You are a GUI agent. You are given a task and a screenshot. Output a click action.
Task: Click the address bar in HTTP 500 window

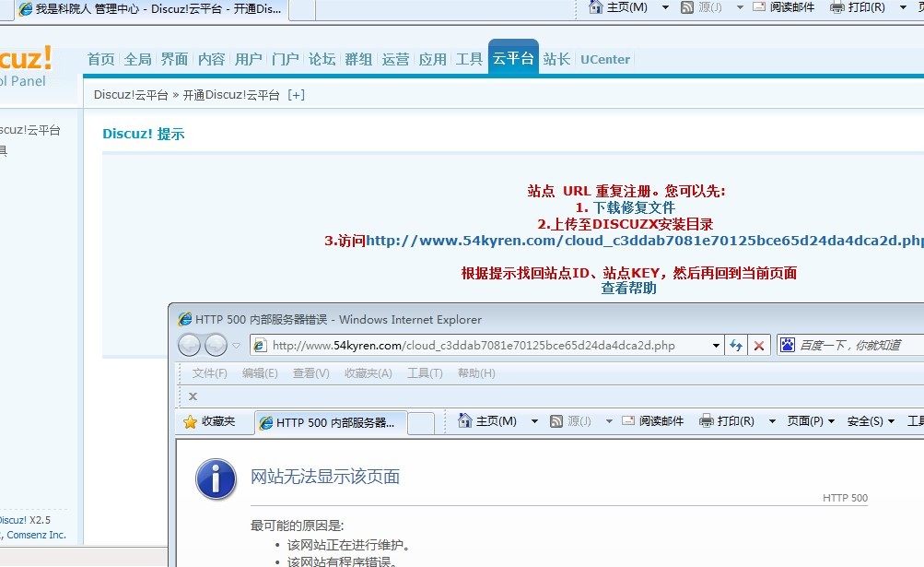tap(486, 345)
